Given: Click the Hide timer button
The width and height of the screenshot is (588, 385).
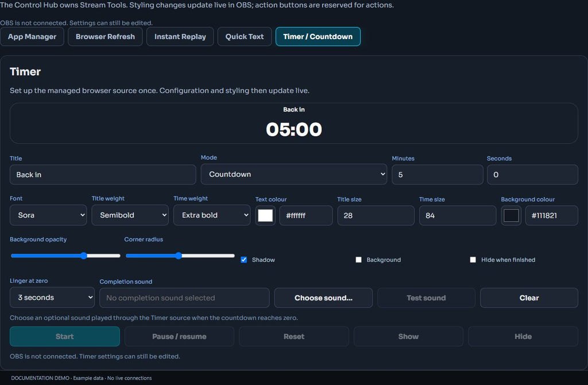Looking at the screenshot, I should (523, 336).
